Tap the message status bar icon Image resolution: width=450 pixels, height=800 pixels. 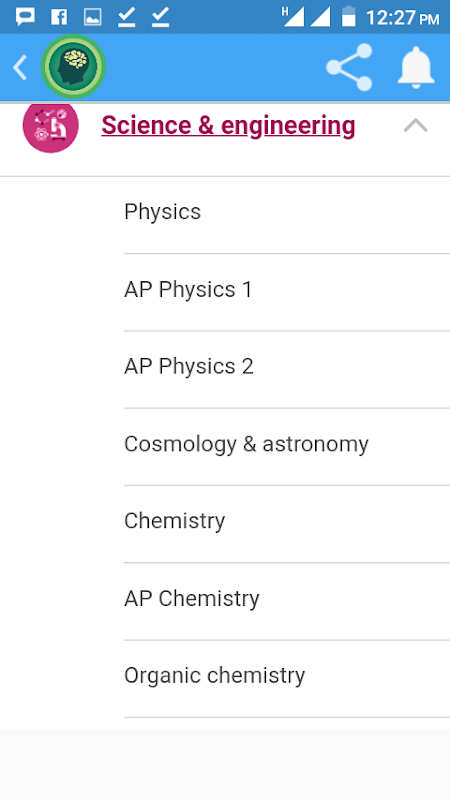25,17
